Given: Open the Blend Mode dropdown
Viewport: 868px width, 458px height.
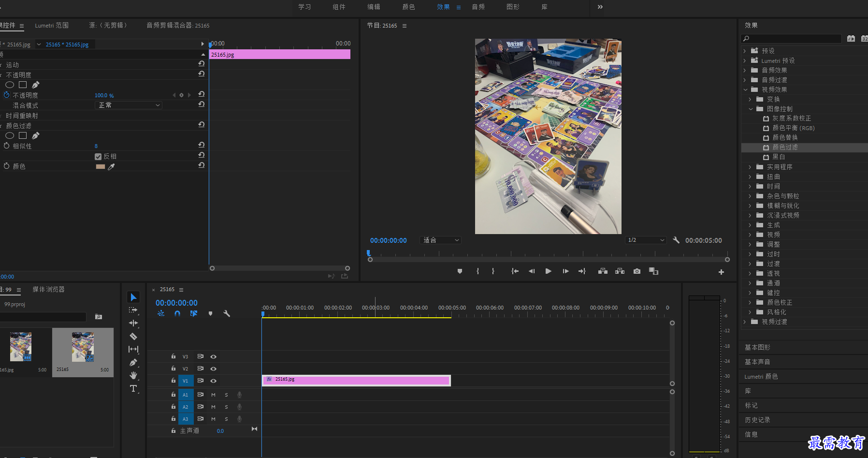Looking at the screenshot, I should (x=128, y=105).
